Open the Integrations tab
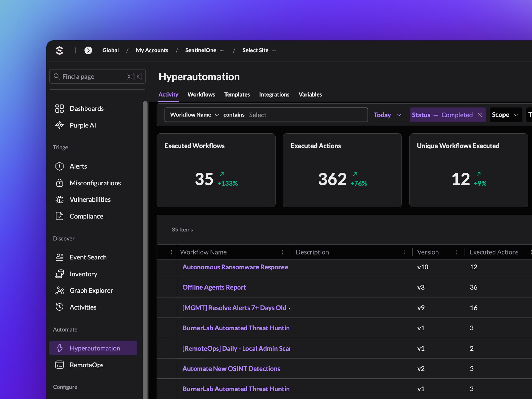 coord(274,94)
